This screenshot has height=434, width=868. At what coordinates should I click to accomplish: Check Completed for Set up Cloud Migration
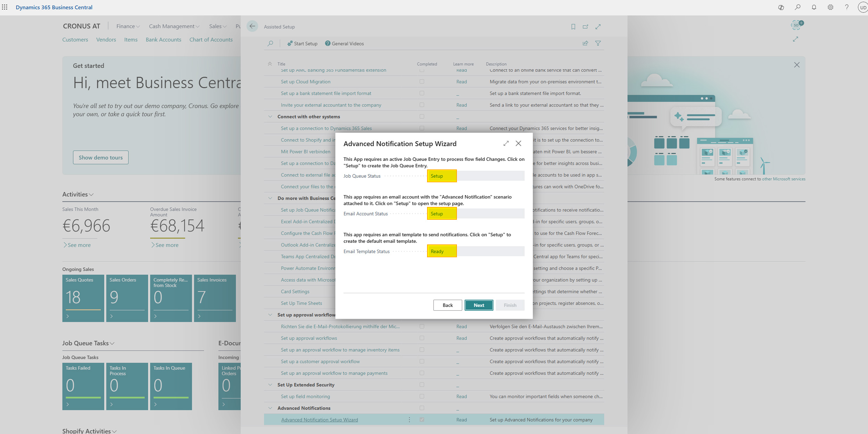(x=422, y=81)
